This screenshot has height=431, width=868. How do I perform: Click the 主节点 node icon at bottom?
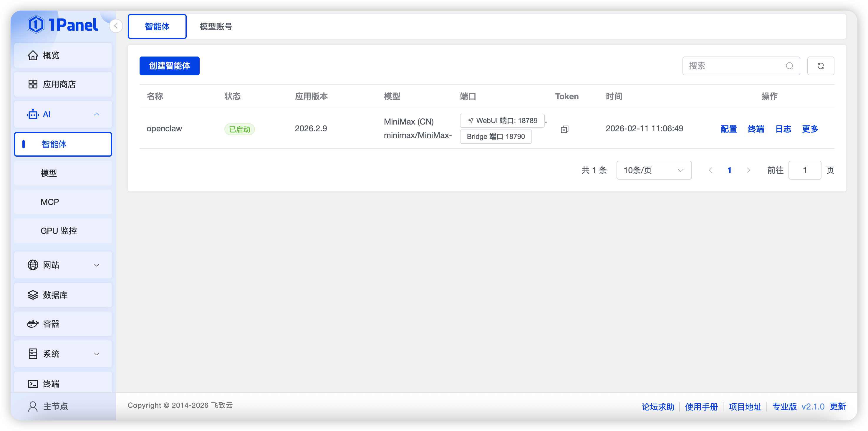[x=33, y=406]
